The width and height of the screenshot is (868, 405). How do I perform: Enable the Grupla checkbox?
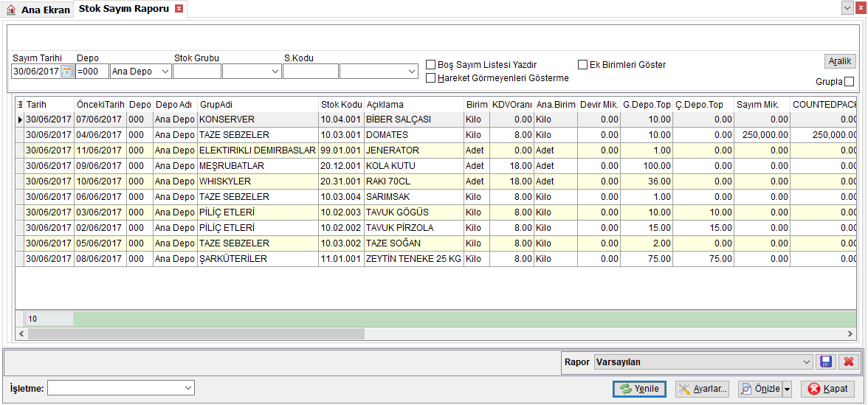click(849, 82)
